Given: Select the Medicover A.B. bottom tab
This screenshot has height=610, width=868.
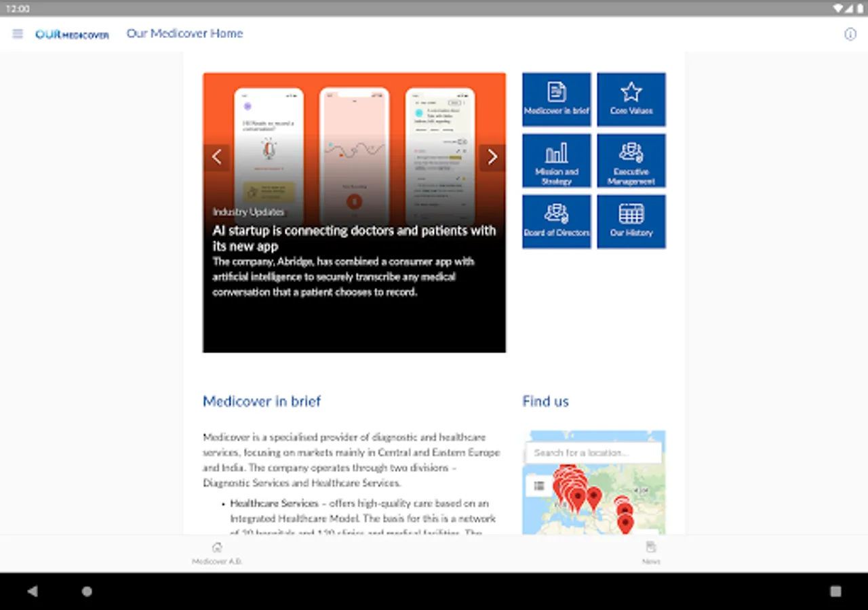Looking at the screenshot, I should coord(217,553).
